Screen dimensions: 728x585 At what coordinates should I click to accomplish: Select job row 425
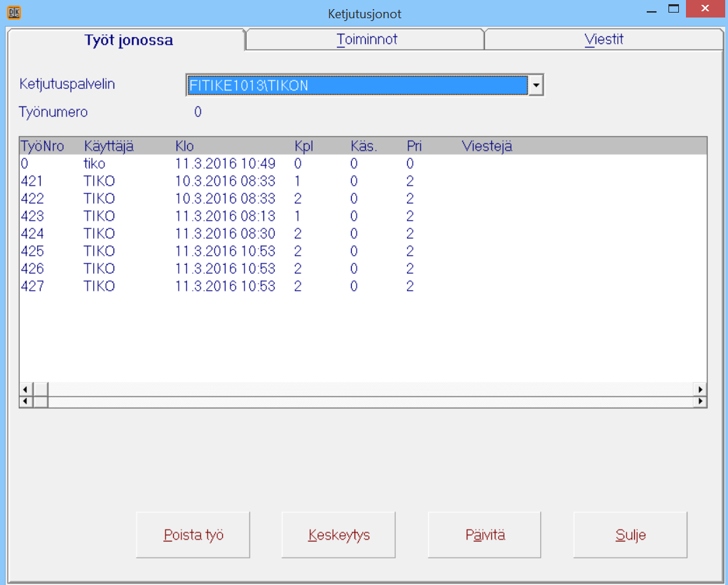pos(363,252)
